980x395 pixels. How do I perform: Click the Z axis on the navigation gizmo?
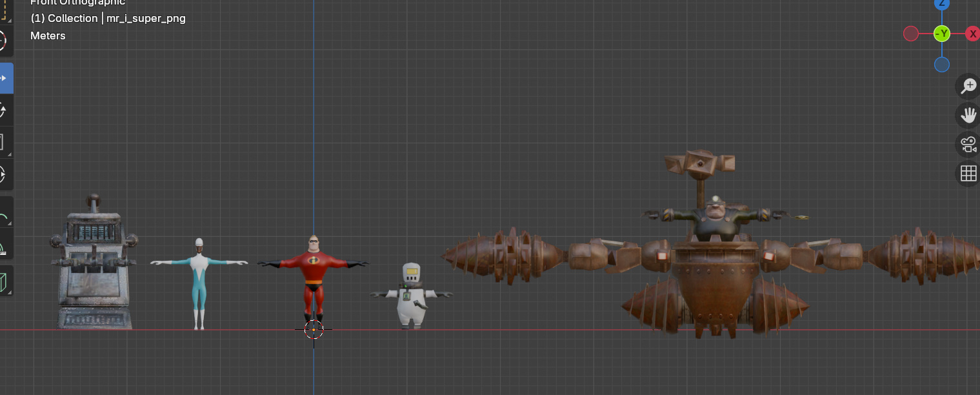[x=942, y=5]
